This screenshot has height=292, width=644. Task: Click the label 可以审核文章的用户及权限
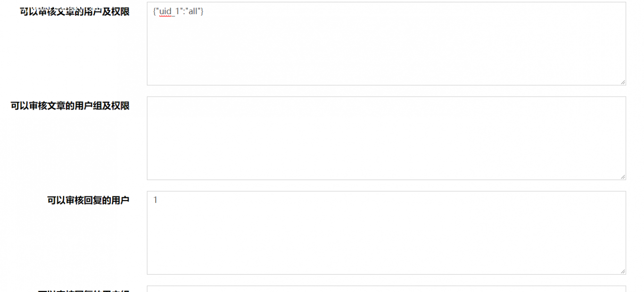click(74, 11)
